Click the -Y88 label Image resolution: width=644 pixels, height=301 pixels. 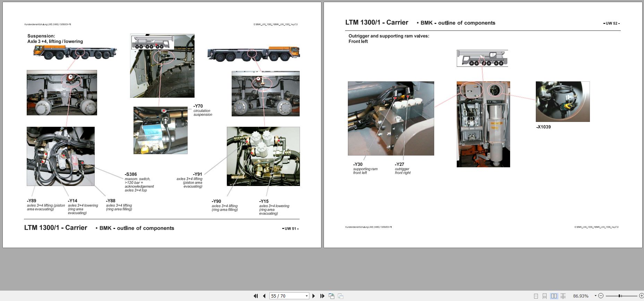pyautogui.click(x=111, y=201)
